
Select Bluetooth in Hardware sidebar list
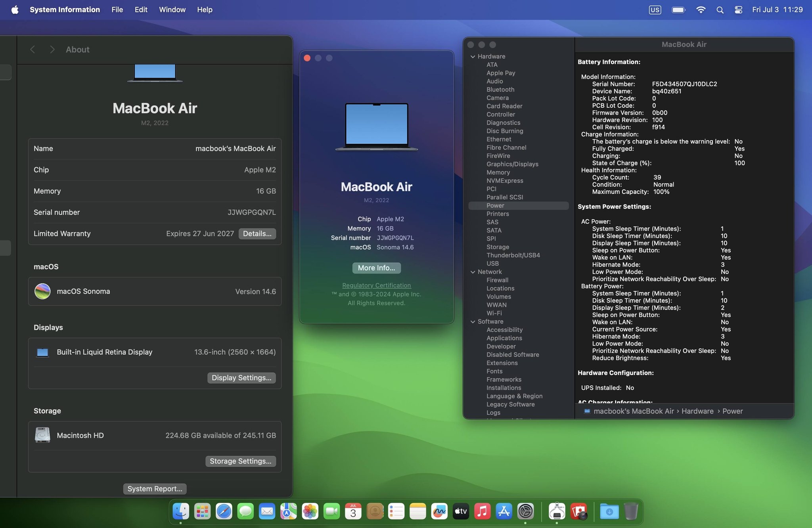click(500, 90)
